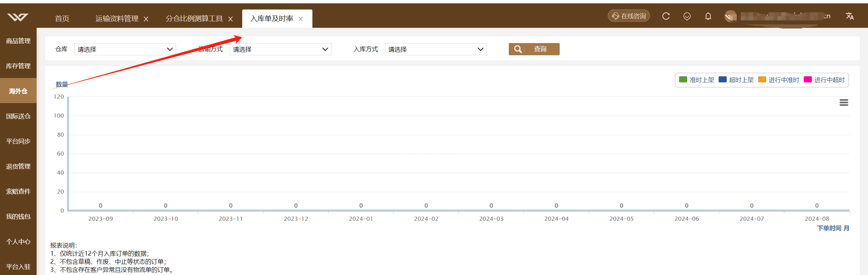Click 在线咨询 online support button

tap(629, 16)
